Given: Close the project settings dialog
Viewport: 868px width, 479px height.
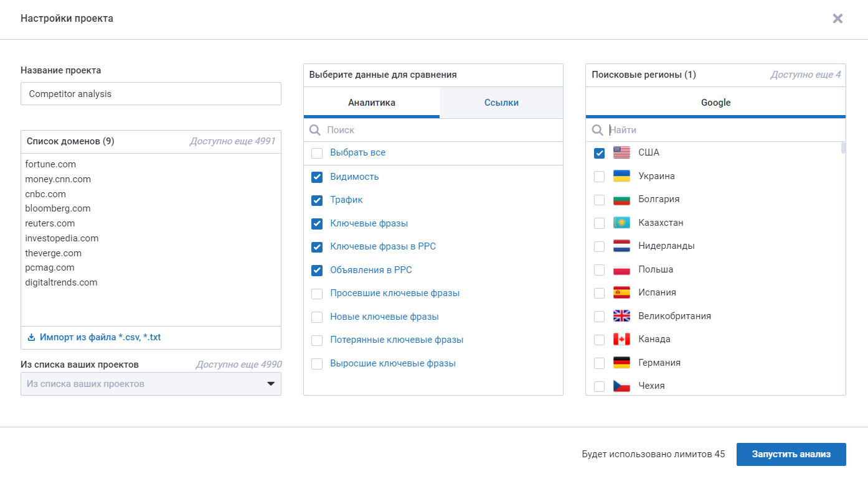Looking at the screenshot, I should [x=837, y=19].
